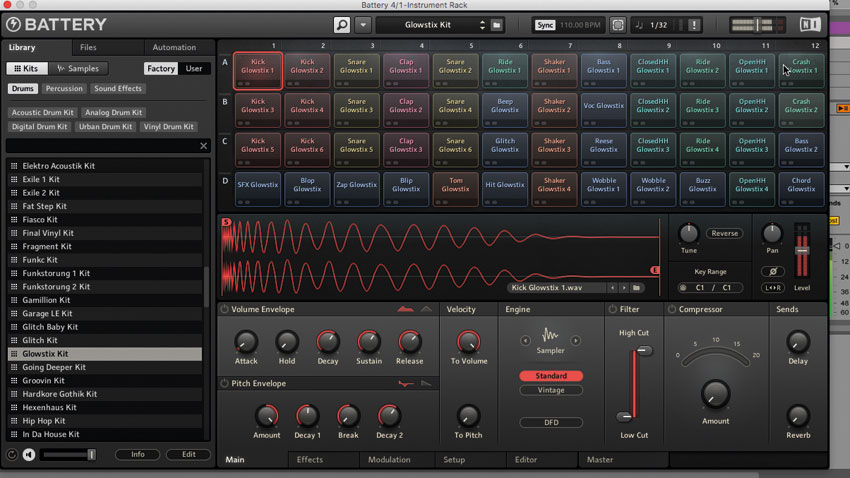Filter by Acoustic Drum Kit tag

(42, 112)
